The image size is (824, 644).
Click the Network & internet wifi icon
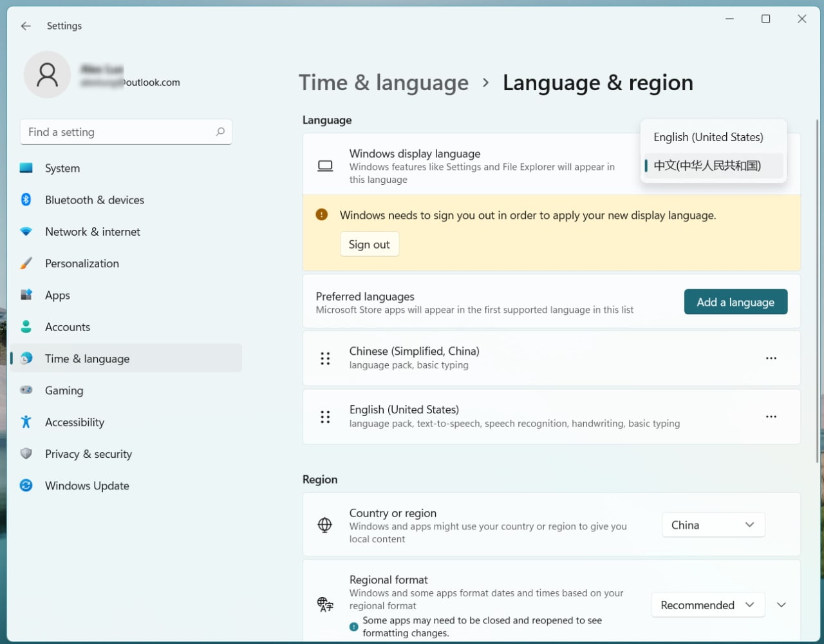(26, 231)
